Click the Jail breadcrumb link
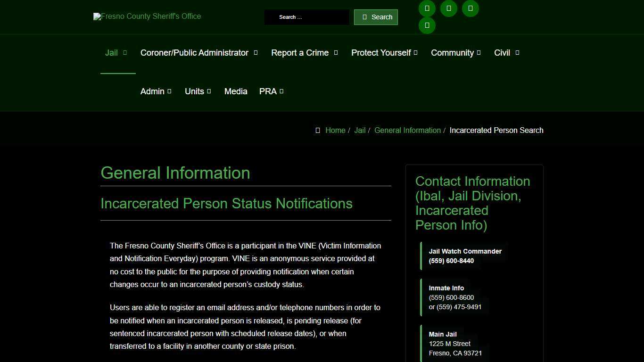 coord(360,130)
